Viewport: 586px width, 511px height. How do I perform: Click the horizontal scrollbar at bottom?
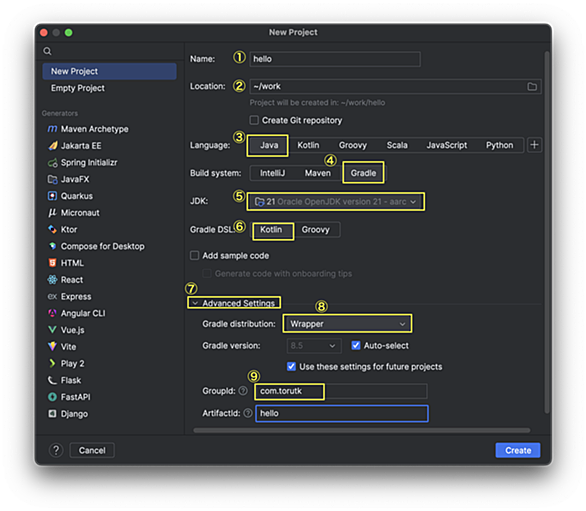click(x=361, y=430)
